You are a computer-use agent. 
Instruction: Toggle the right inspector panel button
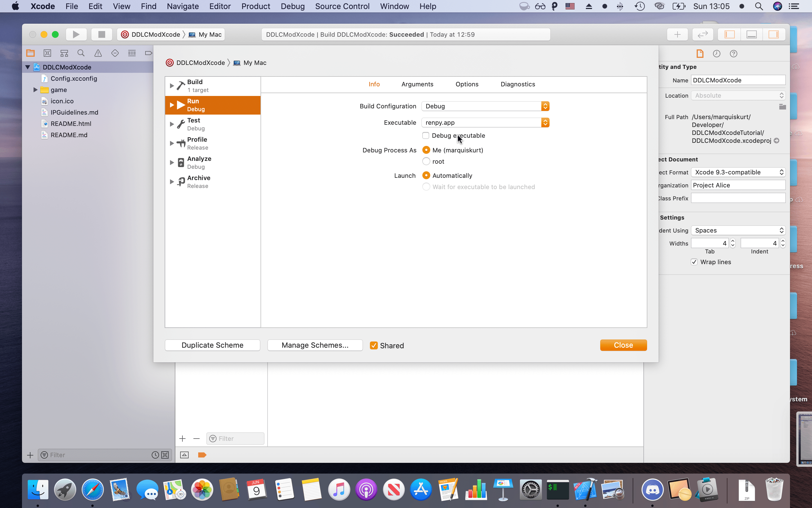[774, 34]
